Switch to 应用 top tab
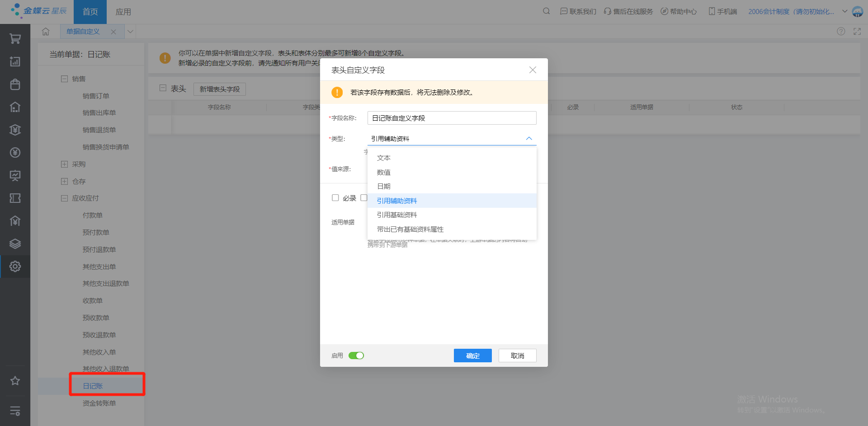The height and width of the screenshot is (426, 868). (123, 12)
